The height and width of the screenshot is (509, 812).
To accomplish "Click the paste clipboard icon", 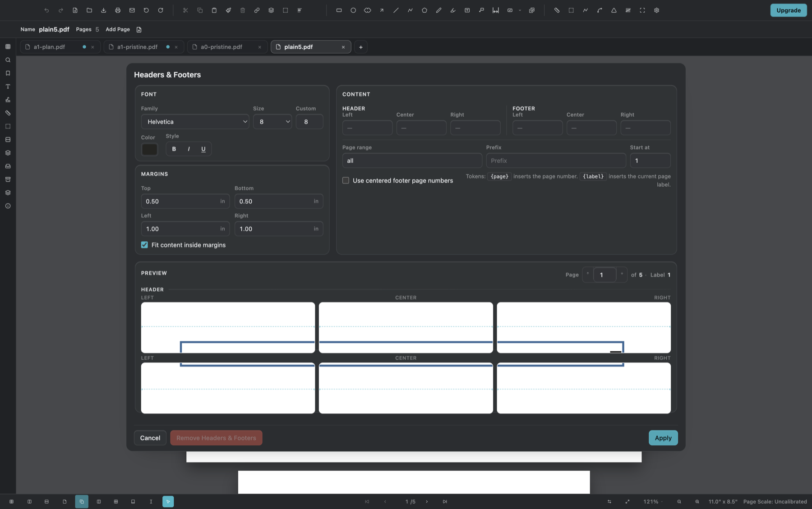I will coord(214,10).
